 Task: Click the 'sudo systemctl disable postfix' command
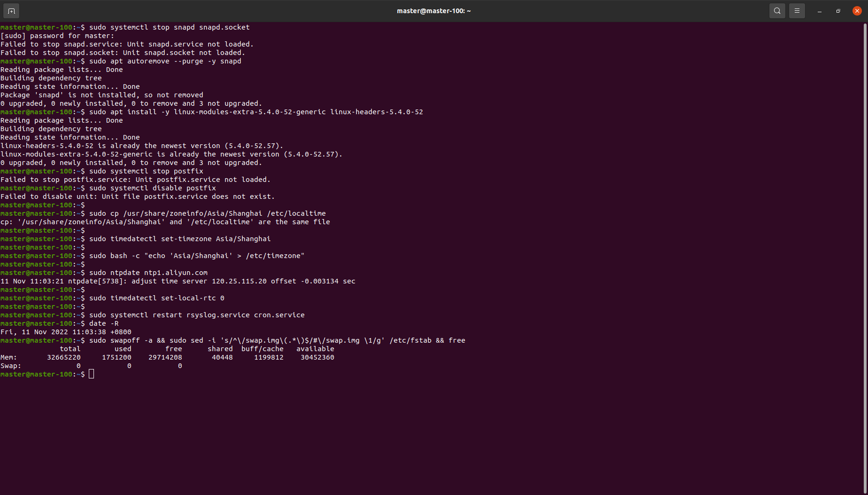tap(152, 188)
